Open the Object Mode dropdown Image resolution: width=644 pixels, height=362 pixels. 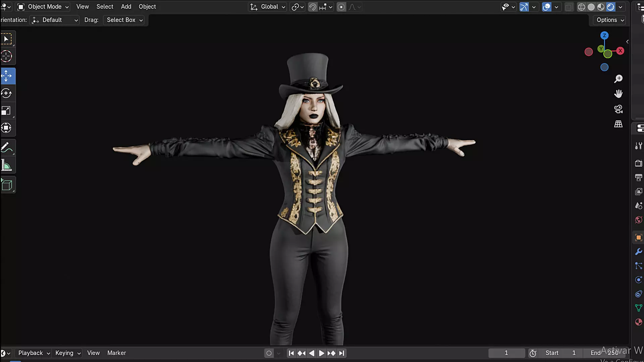point(43,7)
